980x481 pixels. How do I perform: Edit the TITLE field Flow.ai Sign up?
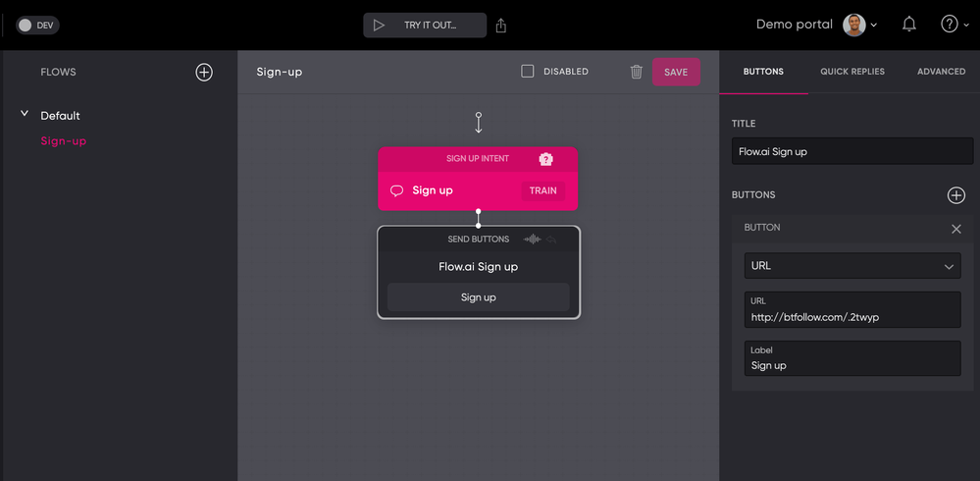[x=852, y=151]
